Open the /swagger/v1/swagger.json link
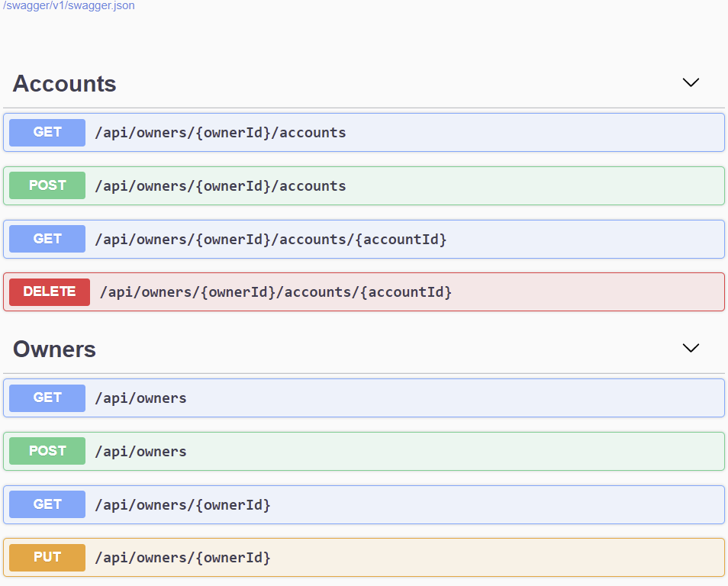The width and height of the screenshot is (728, 586). 69,6
